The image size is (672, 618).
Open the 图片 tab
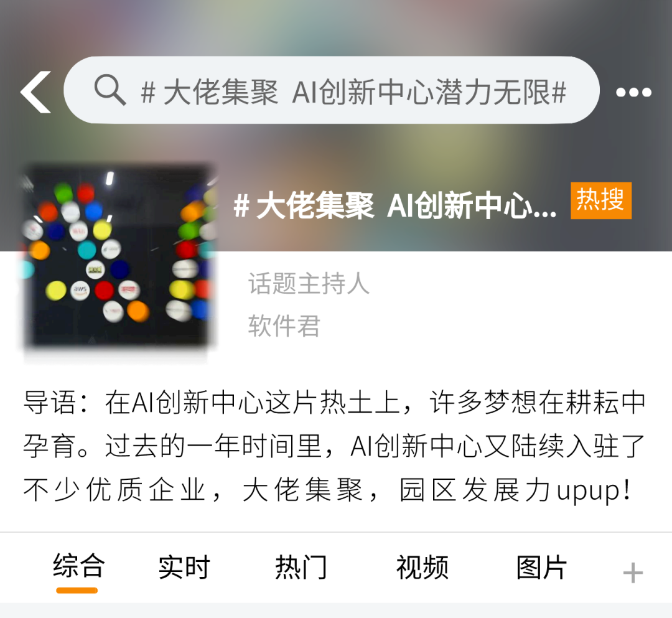(542, 567)
